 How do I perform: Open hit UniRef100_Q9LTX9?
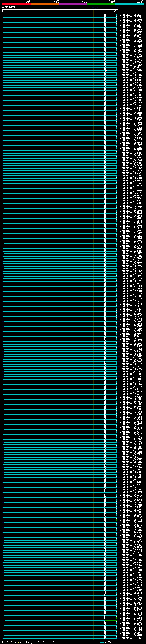pos(131,15)
